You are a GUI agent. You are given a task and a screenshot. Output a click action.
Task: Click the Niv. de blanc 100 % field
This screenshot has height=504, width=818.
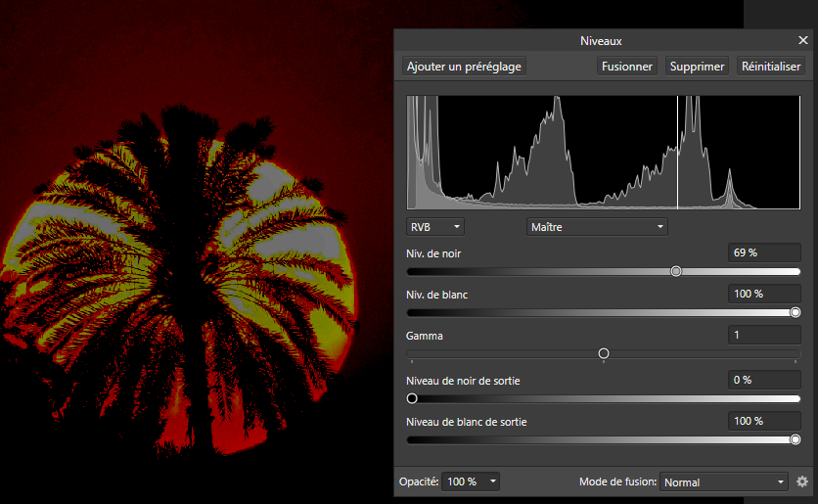(x=764, y=294)
